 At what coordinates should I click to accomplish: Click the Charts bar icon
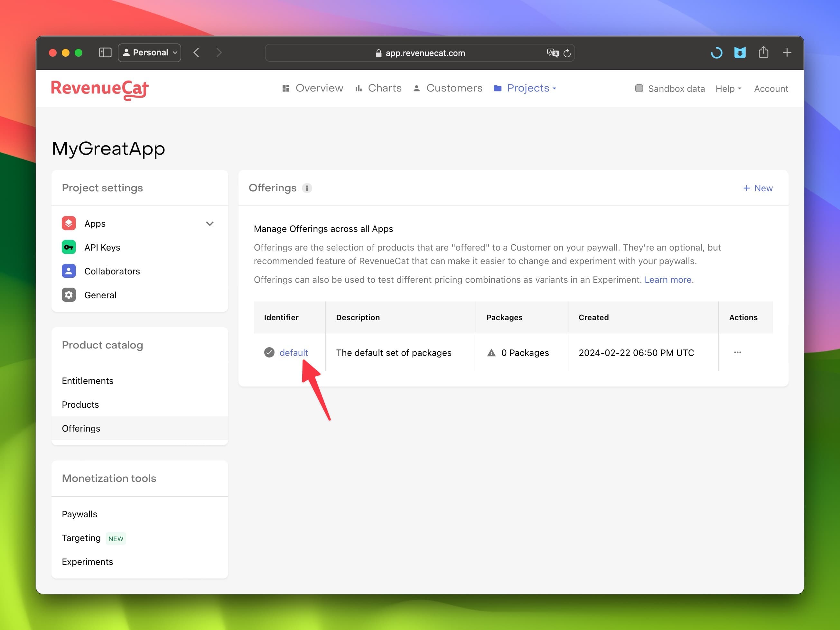click(x=359, y=88)
